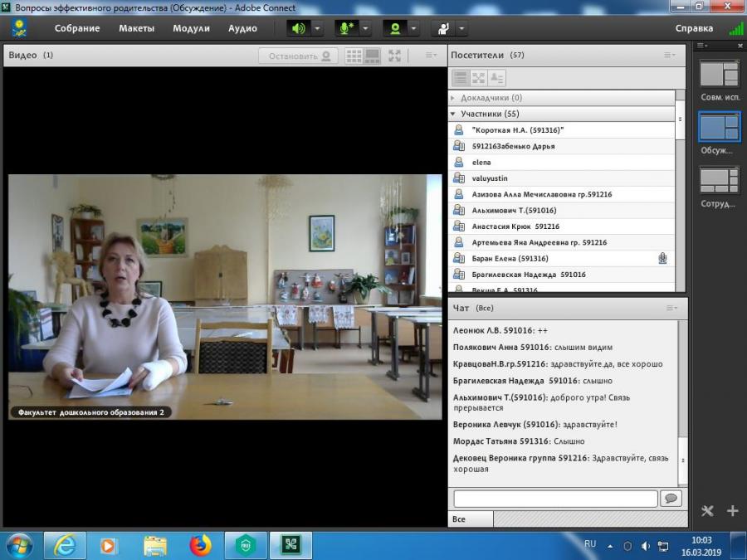Open the Макеты menu
Viewport: 747px width, 560px height.
tap(137, 28)
